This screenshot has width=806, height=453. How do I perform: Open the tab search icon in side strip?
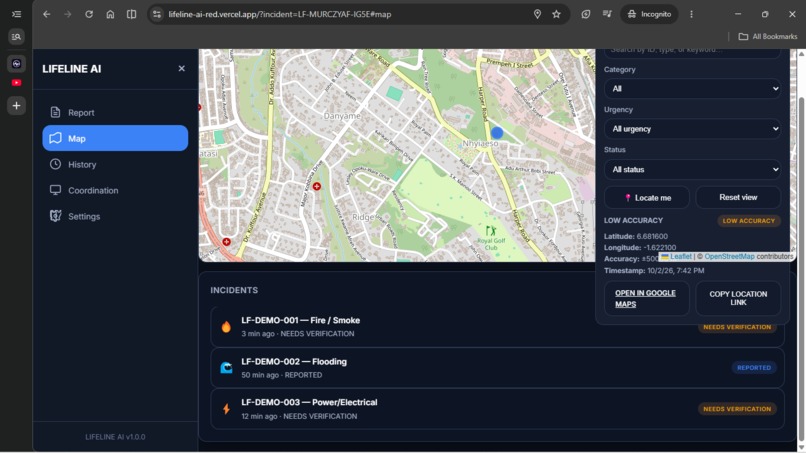pos(16,37)
